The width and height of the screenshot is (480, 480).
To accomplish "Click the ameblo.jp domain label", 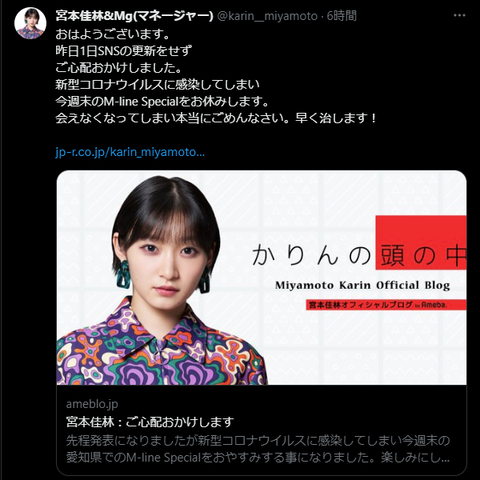I will [x=92, y=404].
